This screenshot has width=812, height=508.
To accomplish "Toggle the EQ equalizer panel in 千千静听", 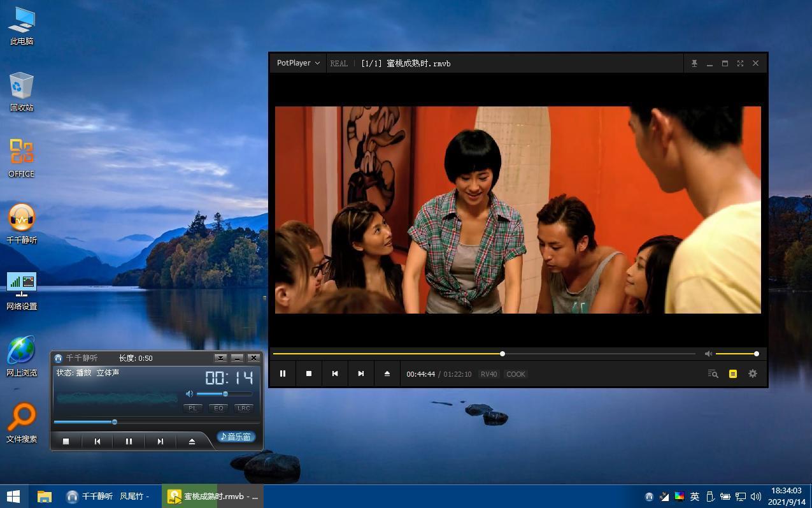I will [218, 408].
